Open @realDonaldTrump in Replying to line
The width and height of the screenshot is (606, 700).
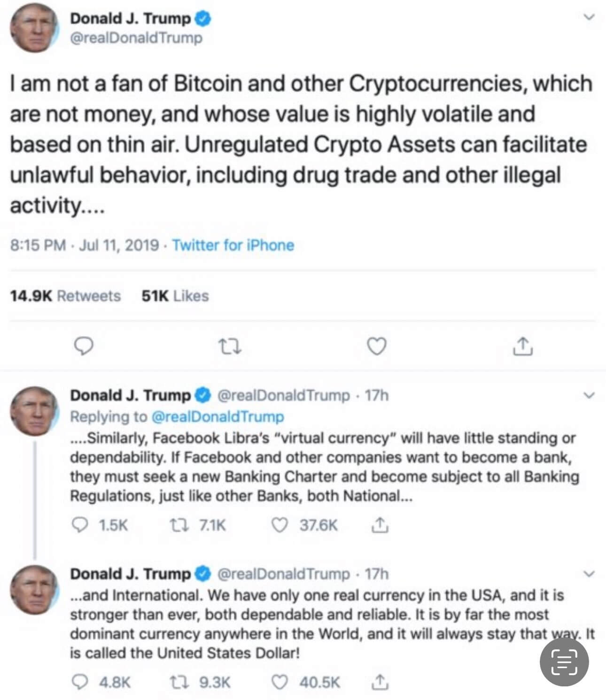coord(218,416)
